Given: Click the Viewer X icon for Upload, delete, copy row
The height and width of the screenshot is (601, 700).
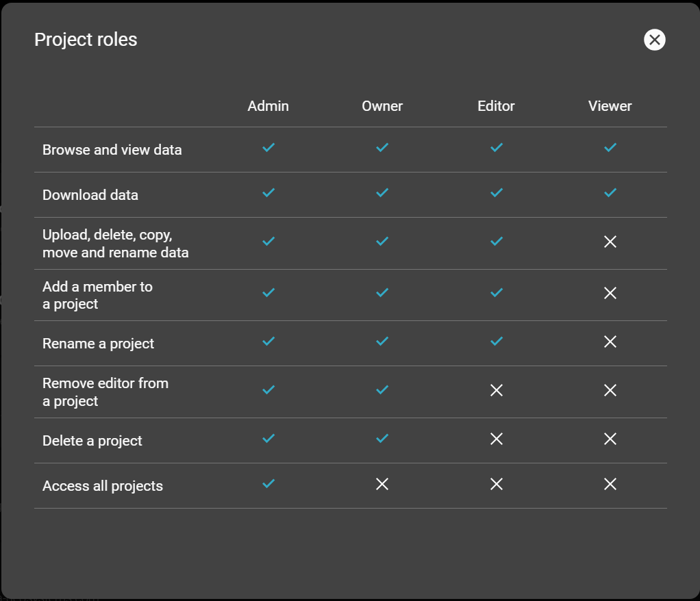Looking at the screenshot, I should (x=610, y=242).
